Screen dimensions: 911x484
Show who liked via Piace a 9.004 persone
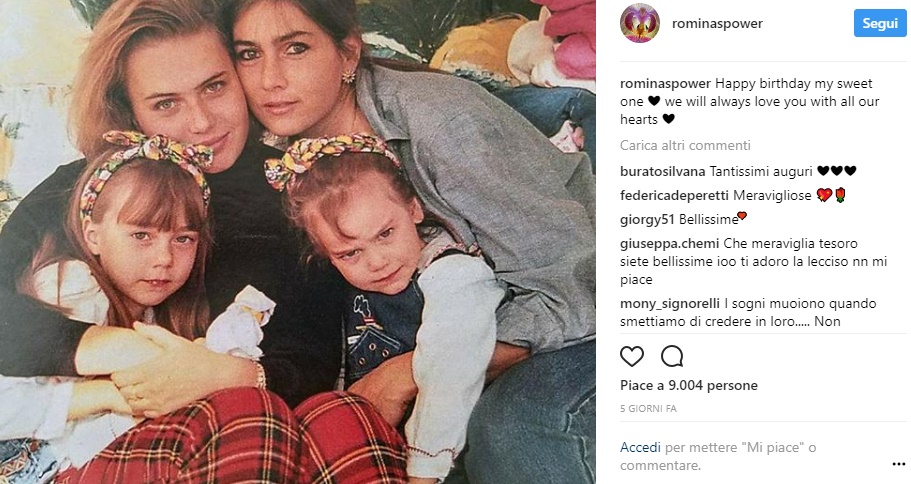pyautogui.click(x=688, y=385)
